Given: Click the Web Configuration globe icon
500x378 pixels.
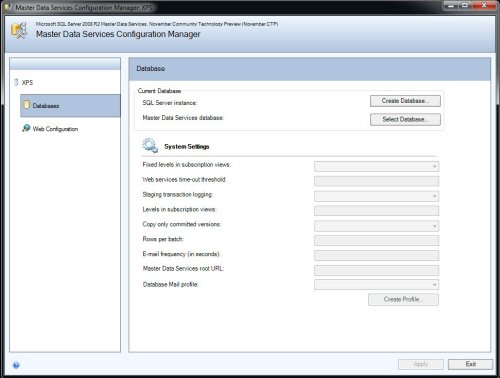Looking at the screenshot, I should 26,128.
